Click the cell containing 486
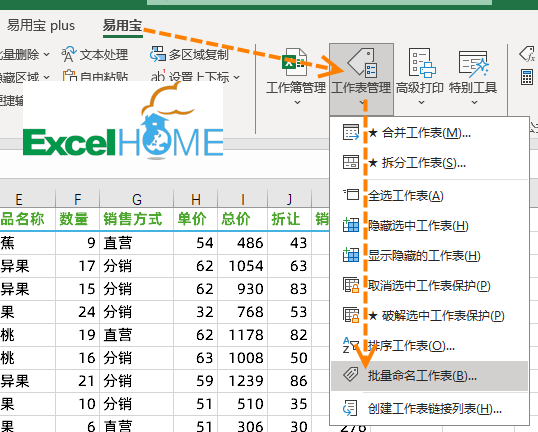 point(243,243)
